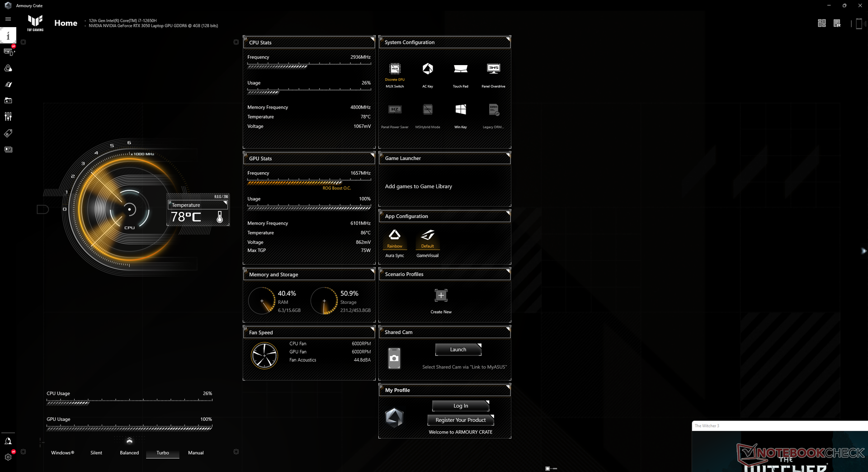Select the Manual operating mode
Image resolution: width=868 pixels, height=472 pixels.
point(196,453)
